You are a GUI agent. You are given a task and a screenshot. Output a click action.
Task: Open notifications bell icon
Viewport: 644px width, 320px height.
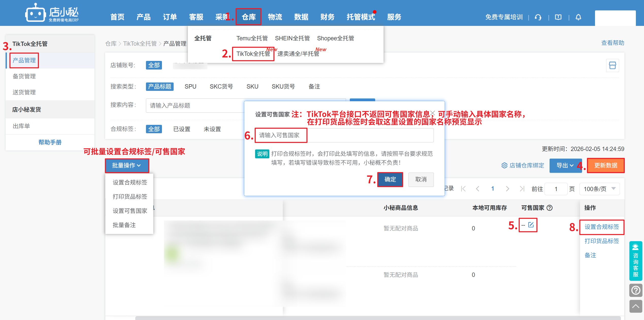pos(579,17)
